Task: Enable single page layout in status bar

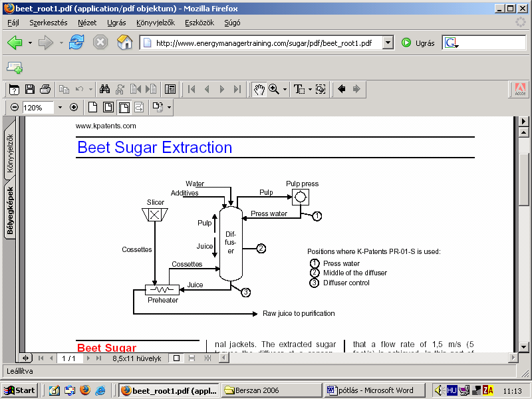Action: tap(176, 358)
